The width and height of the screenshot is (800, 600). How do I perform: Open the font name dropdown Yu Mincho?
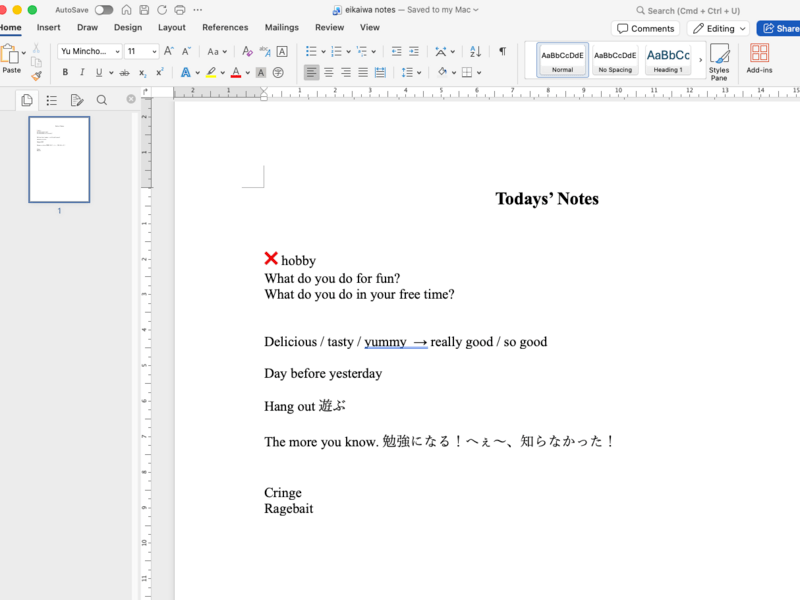pos(90,51)
